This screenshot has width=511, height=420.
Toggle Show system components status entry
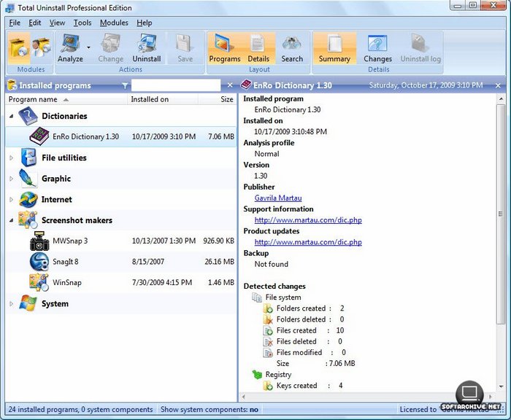(x=210, y=410)
